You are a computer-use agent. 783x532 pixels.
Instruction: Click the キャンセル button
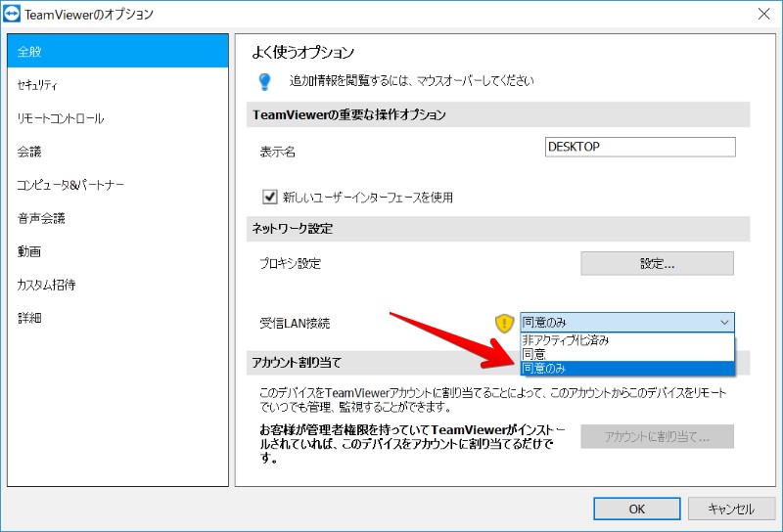(x=731, y=509)
